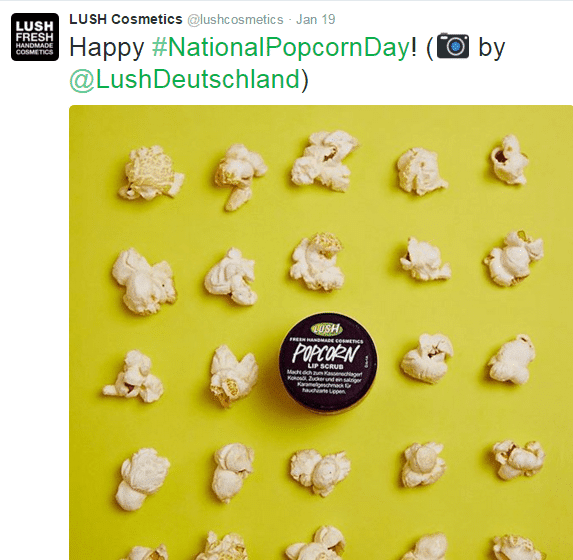Visit the @LushDeutschland mention
573x560 pixels.
(185, 79)
